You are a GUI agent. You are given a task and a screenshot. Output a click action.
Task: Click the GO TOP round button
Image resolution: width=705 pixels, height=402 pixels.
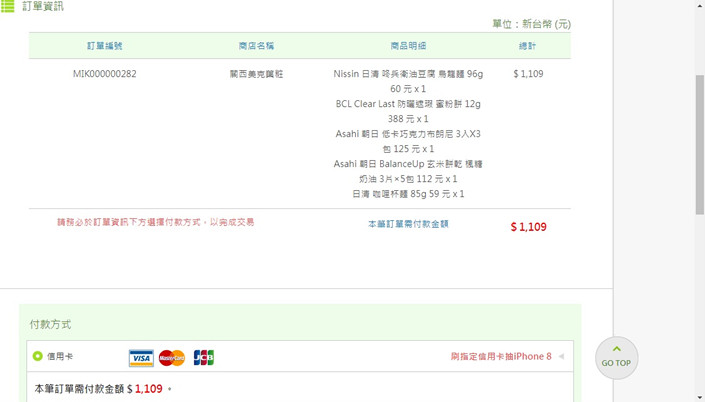tap(616, 357)
